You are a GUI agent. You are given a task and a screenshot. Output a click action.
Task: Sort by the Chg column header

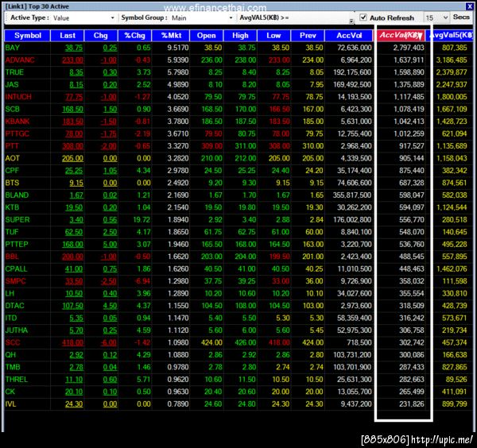(x=101, y=36)
